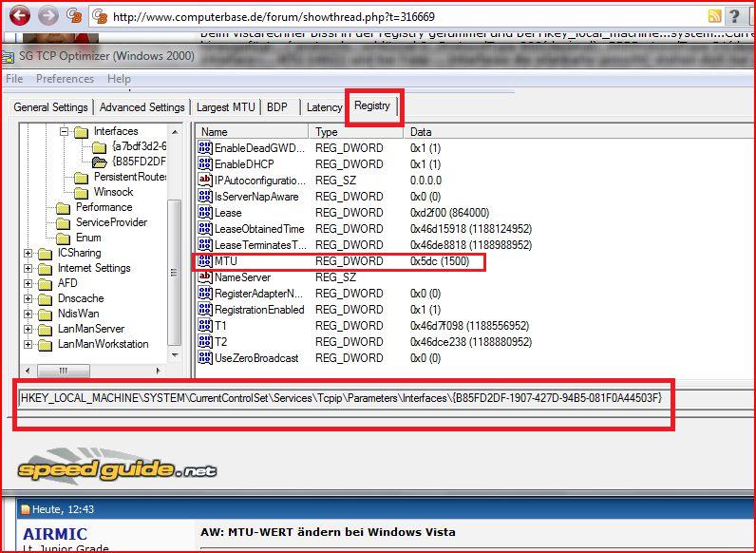Open the speedguide.net logo link
The height and width of the screenshot is (553, 756).
[117, 466]
